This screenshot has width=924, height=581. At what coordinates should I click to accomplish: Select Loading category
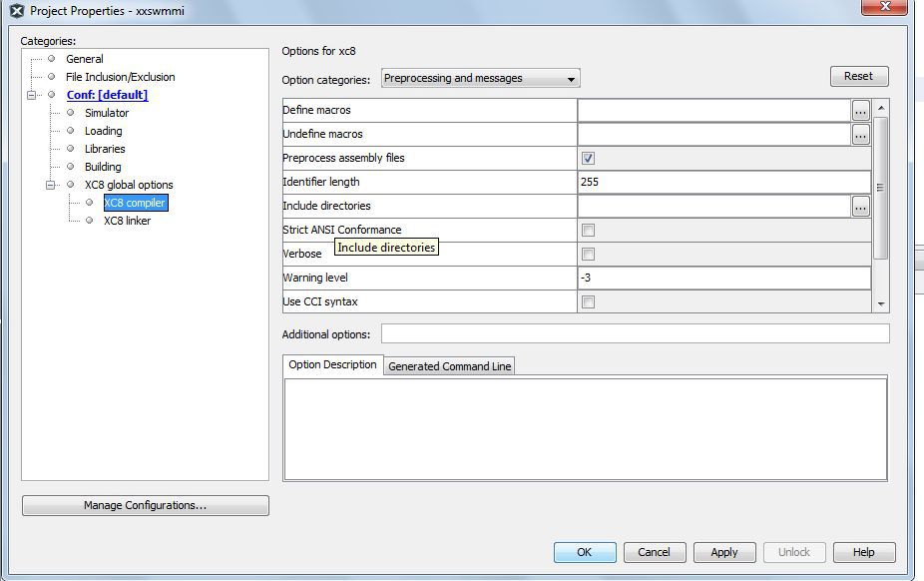pos(103,131)
